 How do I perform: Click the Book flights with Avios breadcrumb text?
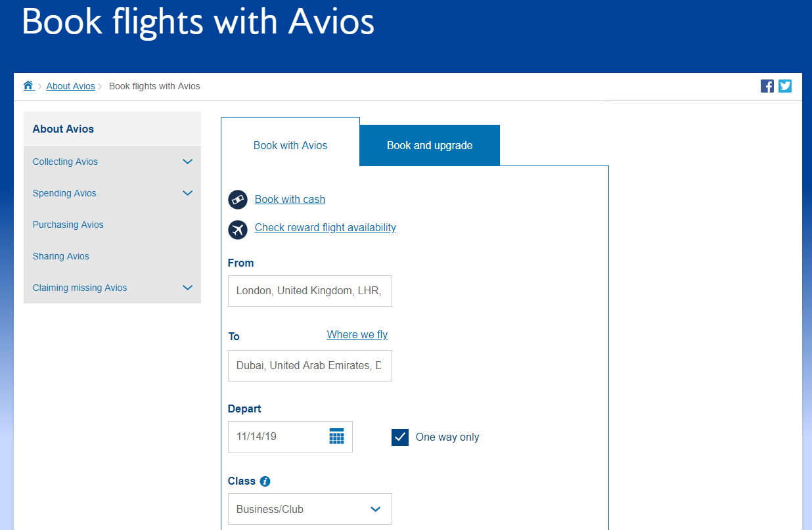154,86
